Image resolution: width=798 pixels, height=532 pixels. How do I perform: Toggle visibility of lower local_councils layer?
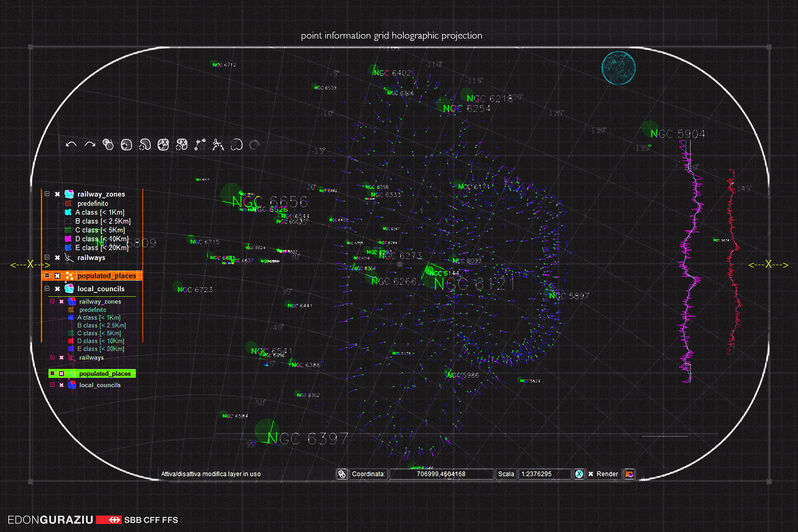[61, 385]
